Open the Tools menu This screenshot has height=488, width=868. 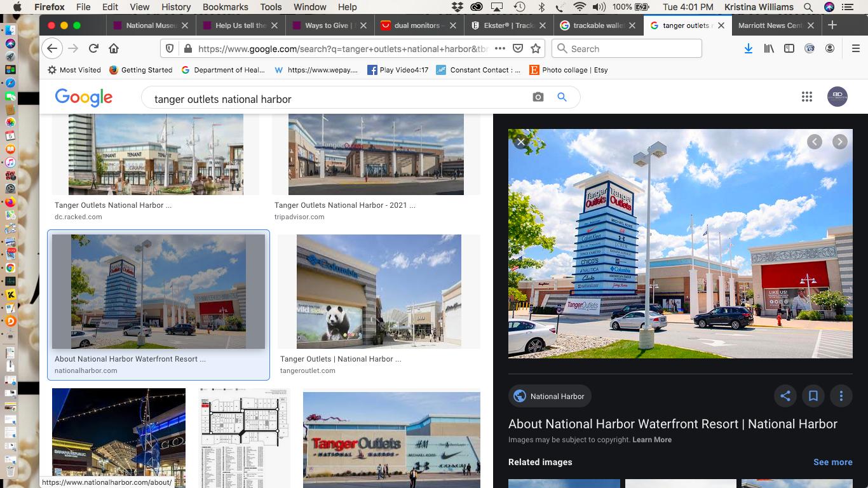click(271, 7)
